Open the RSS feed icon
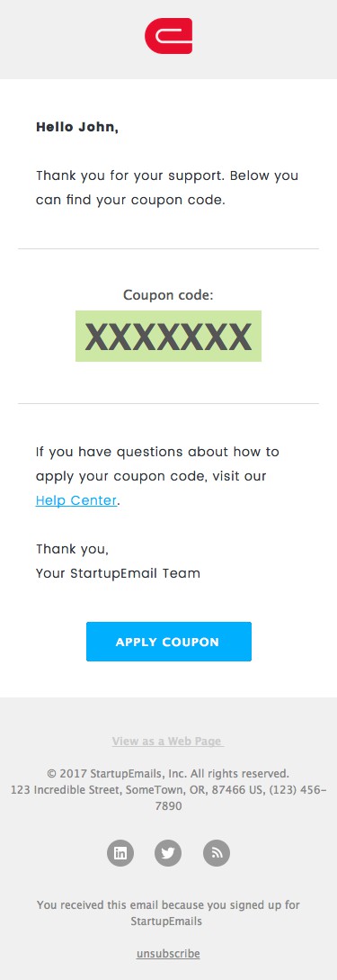This screenshot has width=337, height=980. click(217, 853)
